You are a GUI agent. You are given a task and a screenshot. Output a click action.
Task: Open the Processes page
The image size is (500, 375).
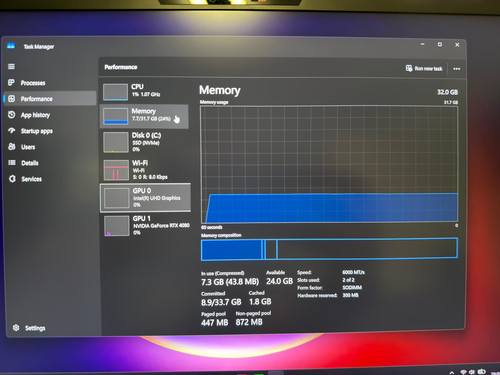point(50,83)
